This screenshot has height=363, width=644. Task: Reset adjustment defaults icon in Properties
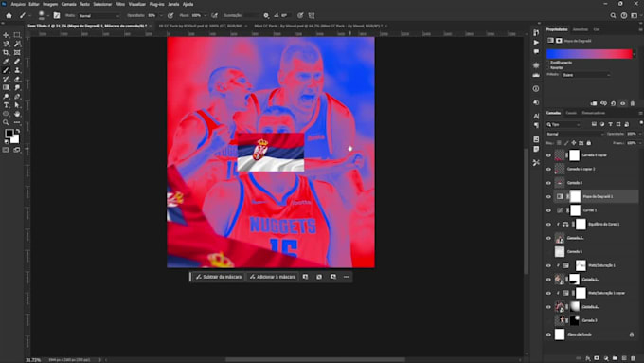[613, 103]
